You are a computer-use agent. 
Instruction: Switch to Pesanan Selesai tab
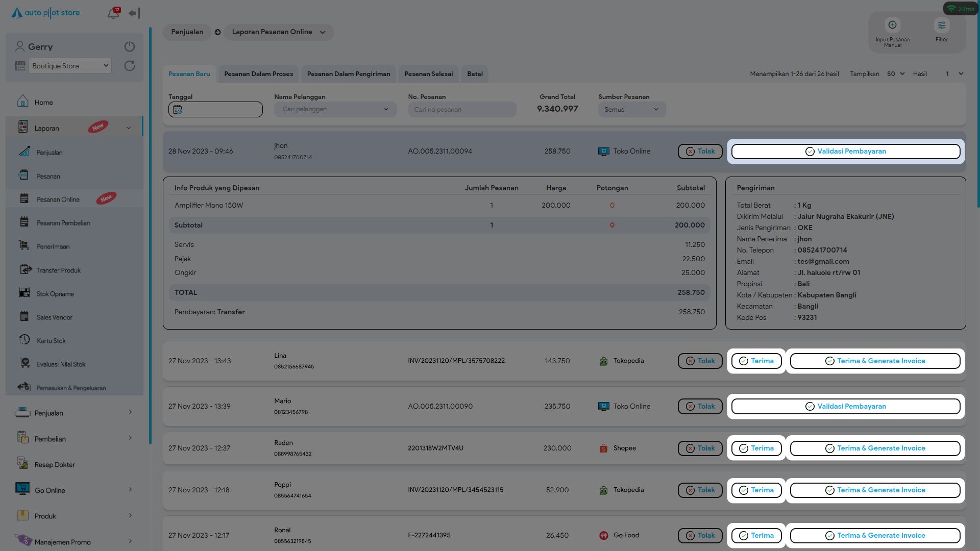click(x=428, y=74)
